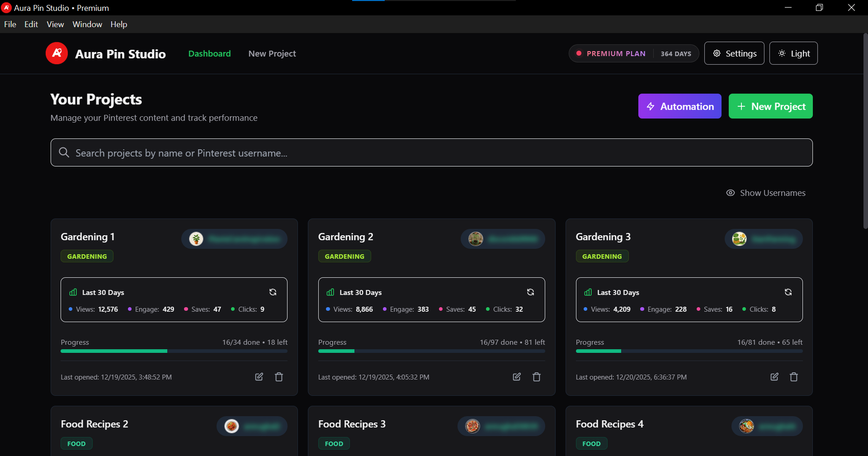Click Gardening 2 progress bar
The image size is (868, 456).
pos(431,351)
